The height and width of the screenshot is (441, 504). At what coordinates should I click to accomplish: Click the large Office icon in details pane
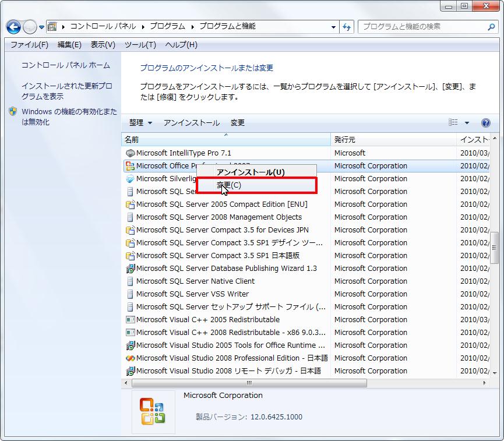point(153,411)
